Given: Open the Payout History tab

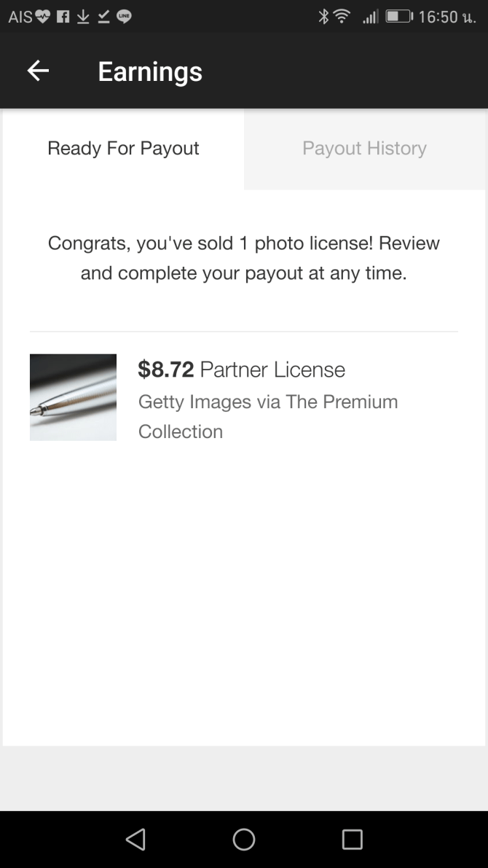Looking at the screenshot, I should (x=364, y=149).
